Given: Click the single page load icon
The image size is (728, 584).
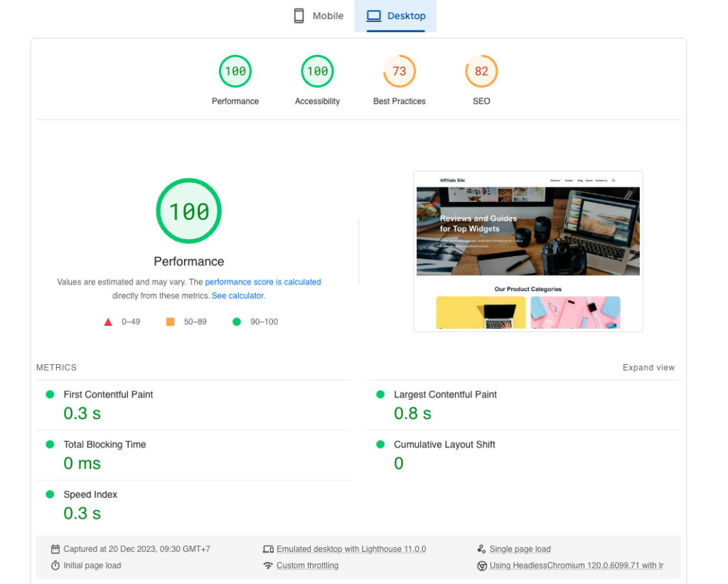Looking at the screenshot, I should [483, 548].
